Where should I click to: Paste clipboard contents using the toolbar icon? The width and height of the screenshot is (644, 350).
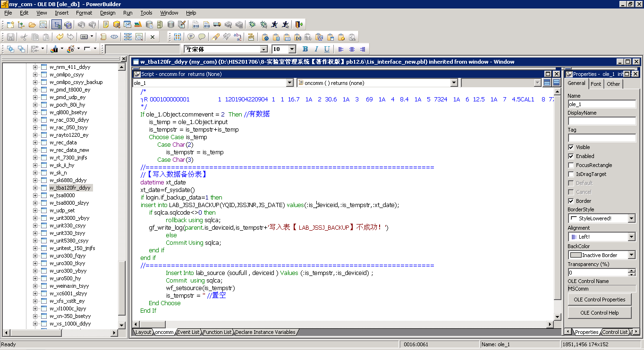coord(46,37)
